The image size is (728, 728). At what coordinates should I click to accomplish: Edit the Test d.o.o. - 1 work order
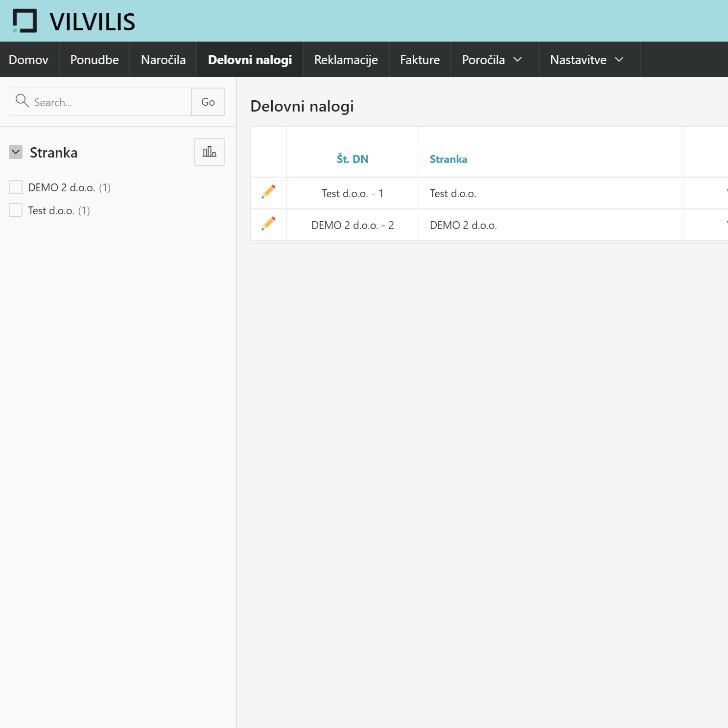click(x=268, y=192)
